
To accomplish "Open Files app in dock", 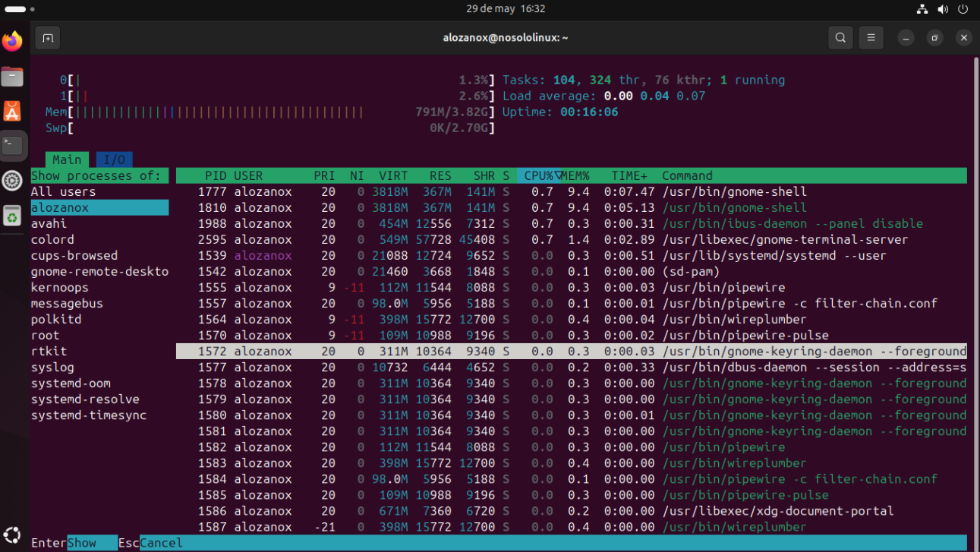I will coord(12,77).
